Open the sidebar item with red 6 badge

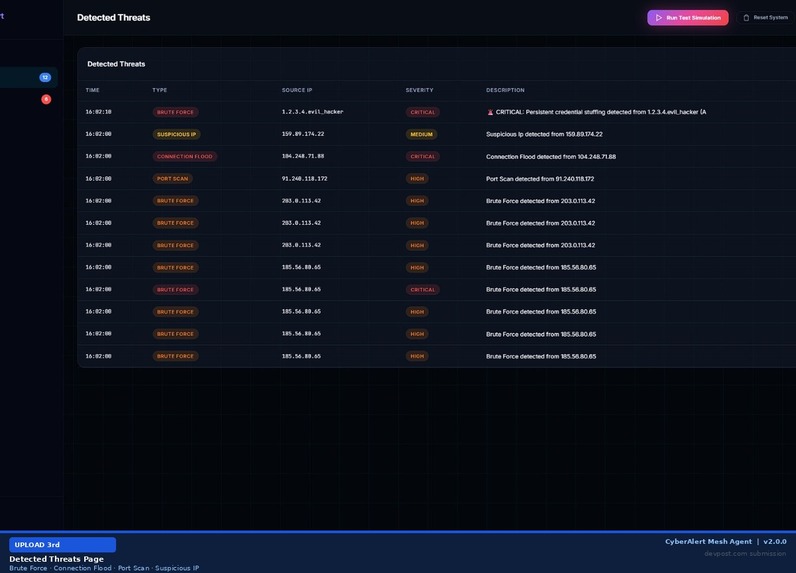click(28, 99)
